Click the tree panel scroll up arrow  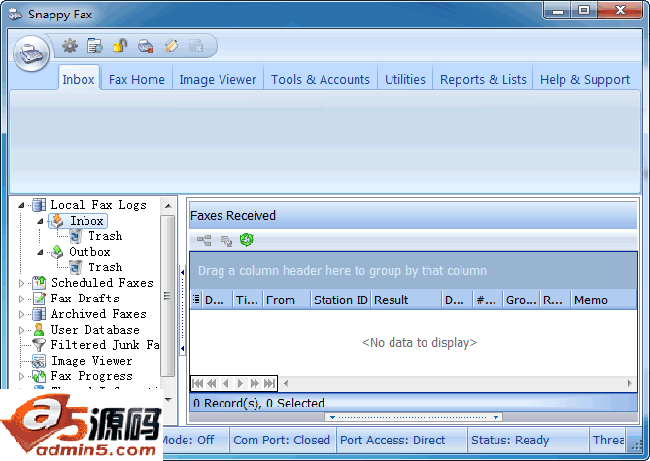click(x=168, y=206)
